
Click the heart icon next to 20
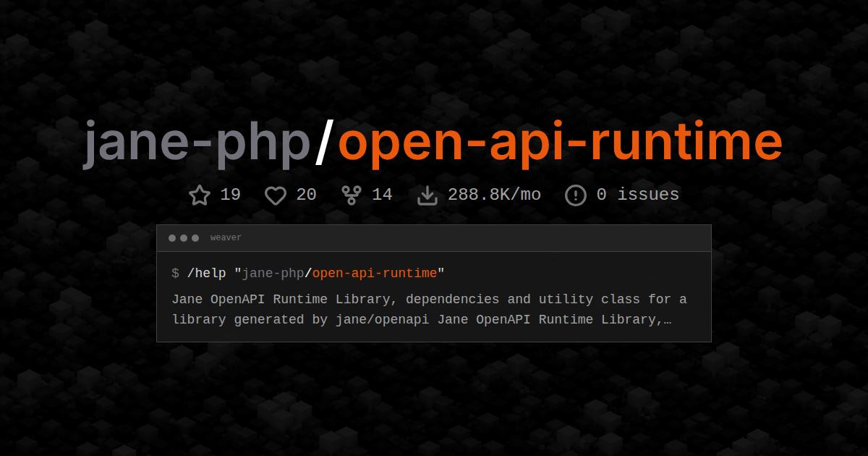click(276, 195)
